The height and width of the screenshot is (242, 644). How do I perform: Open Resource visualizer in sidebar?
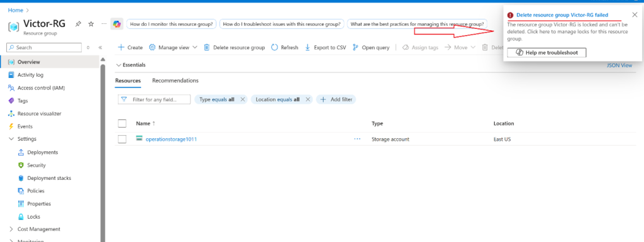pos(40,114)
